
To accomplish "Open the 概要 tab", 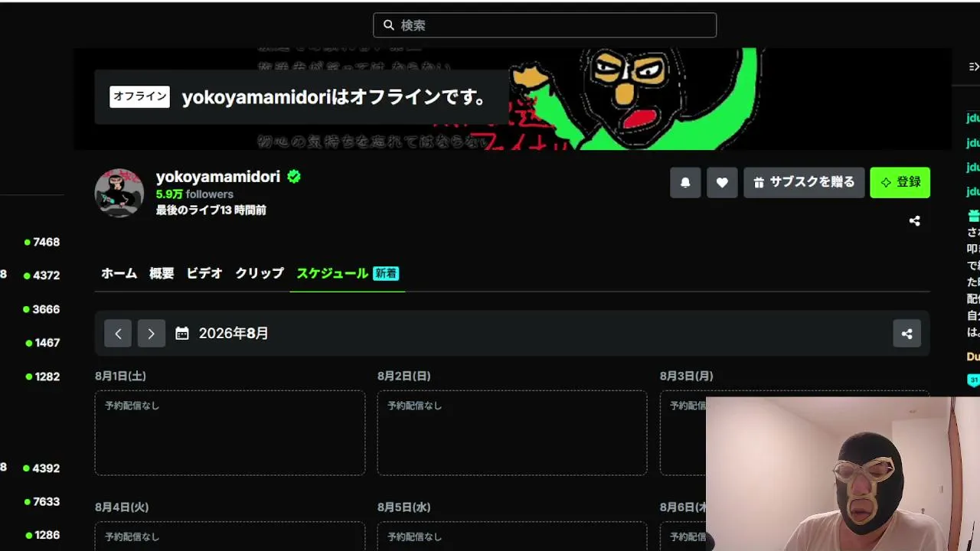I will [x=162, y=273].
